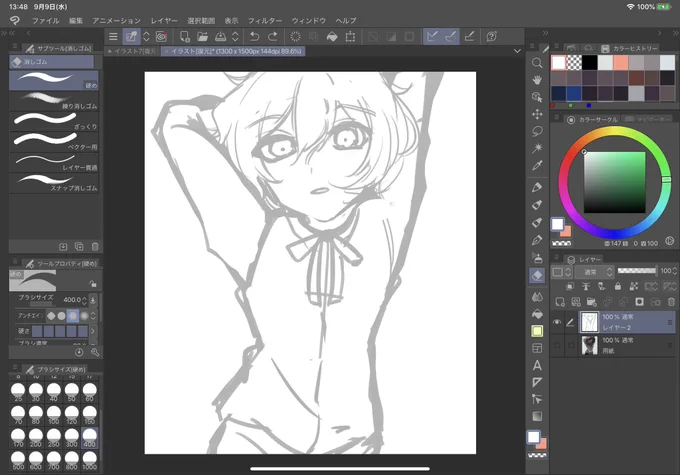Image resolution: width=680 pixels, height=475 pixels.
Task: Select the 練り消しゴム sub tool
Action: coord(54,101)
